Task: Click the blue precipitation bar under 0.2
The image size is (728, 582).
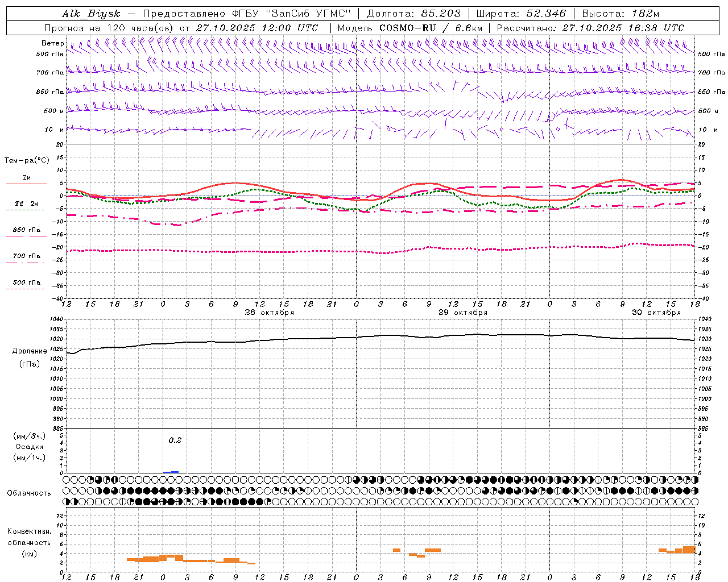Action: (x=171, y=472)
